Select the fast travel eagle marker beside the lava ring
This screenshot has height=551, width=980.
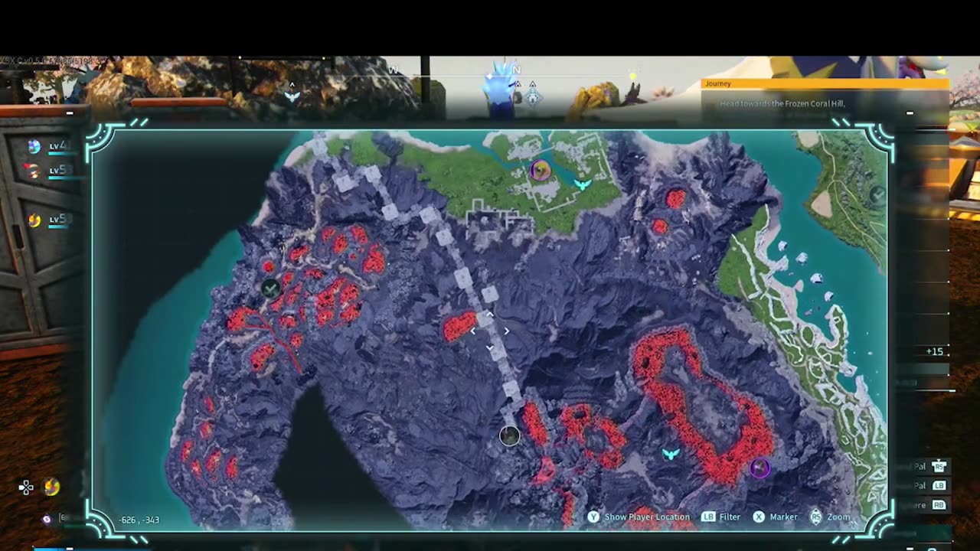click(x=671, y=454)
